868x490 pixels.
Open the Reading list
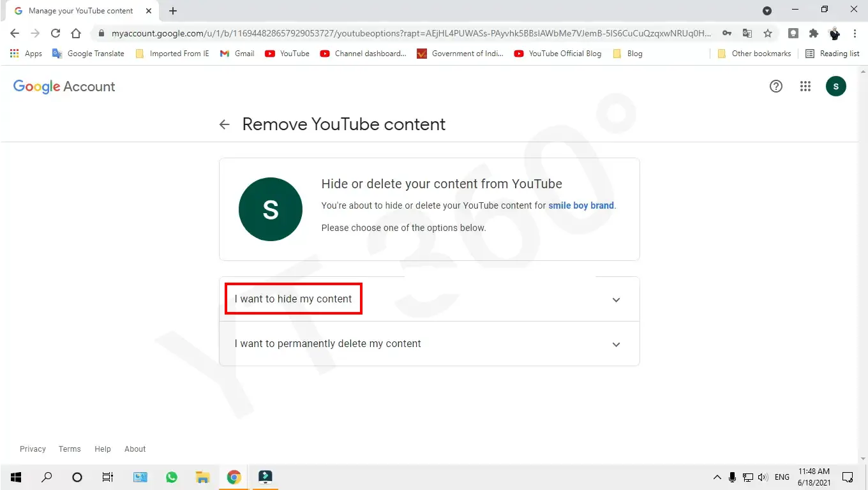[x=832, y=54]
